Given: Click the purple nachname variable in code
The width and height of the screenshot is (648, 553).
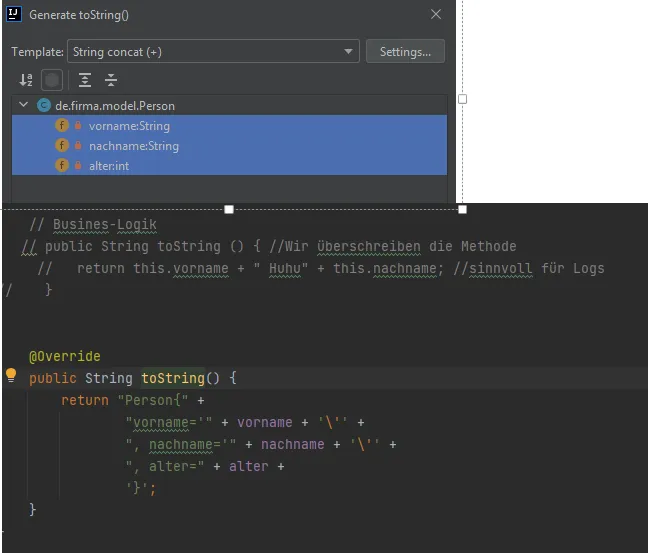Looking at the screenshot, I should click(293, 444).
